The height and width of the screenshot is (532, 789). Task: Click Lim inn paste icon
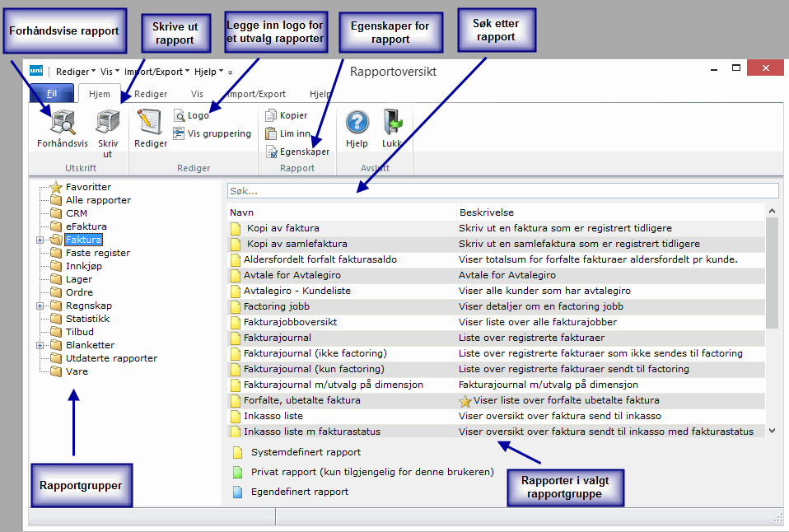[x=287, y=133]
